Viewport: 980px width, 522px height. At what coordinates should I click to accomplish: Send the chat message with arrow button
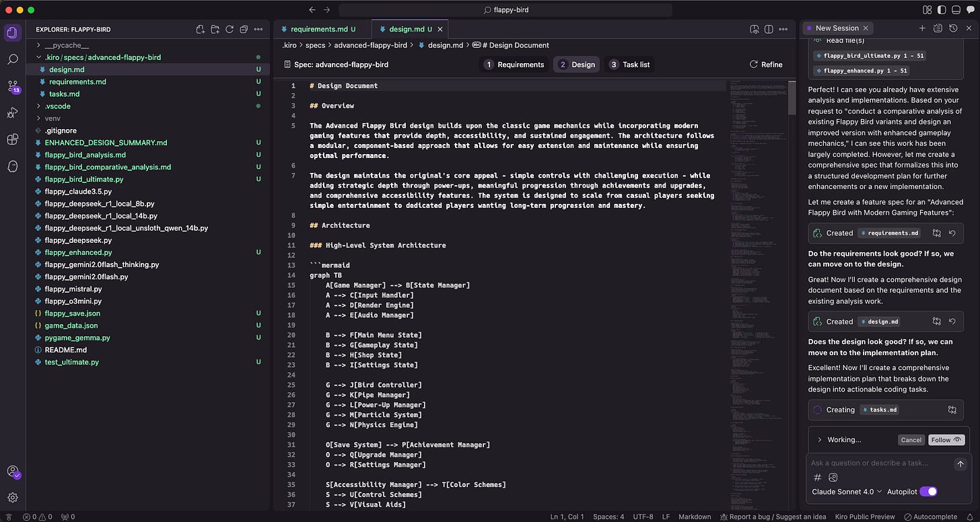click(x=960, y=463)
